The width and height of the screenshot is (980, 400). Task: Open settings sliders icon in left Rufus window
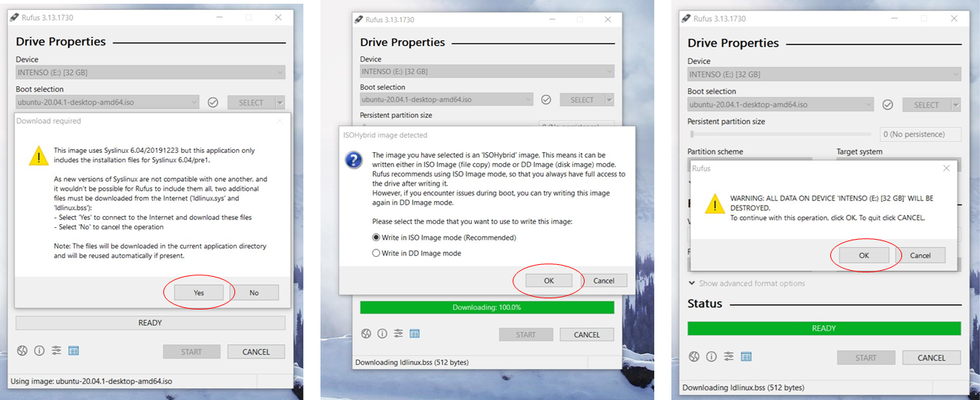tap(56, 351)
